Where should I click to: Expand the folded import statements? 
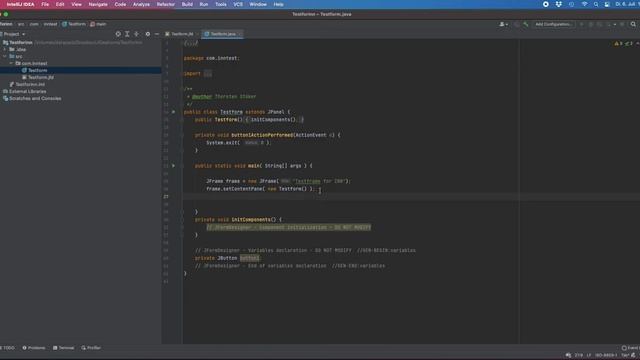coord(208,73)
